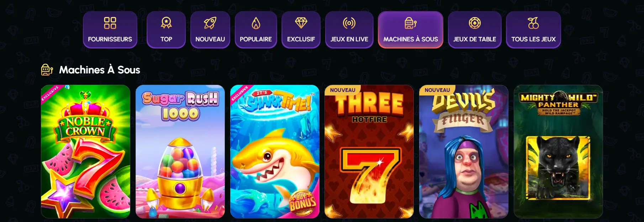Launch Mighty Wild Panther game
644x222 pixels.
(x=558, y=151)
